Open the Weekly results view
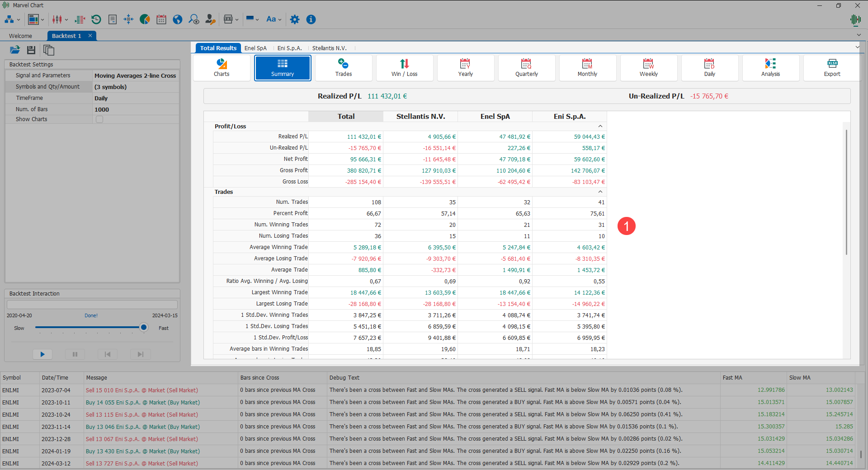The image size is (868, 470). coord(649,68)
